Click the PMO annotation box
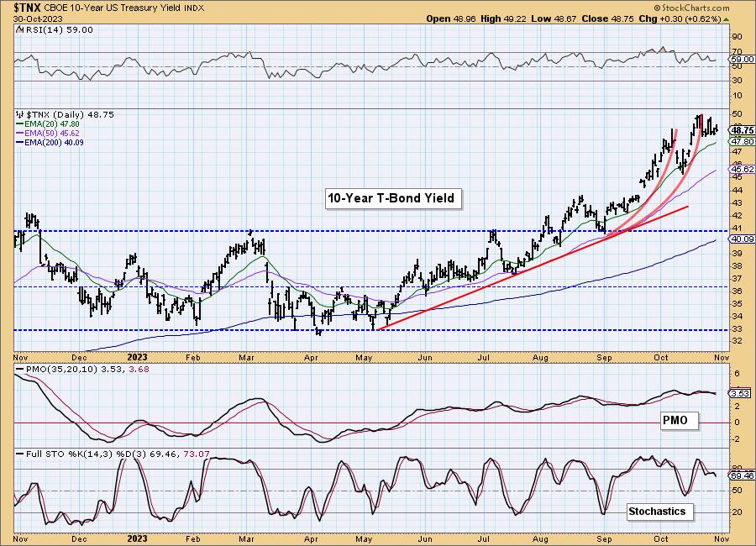The width and height of the screenshot is (756, 546). tap(679, 420)
